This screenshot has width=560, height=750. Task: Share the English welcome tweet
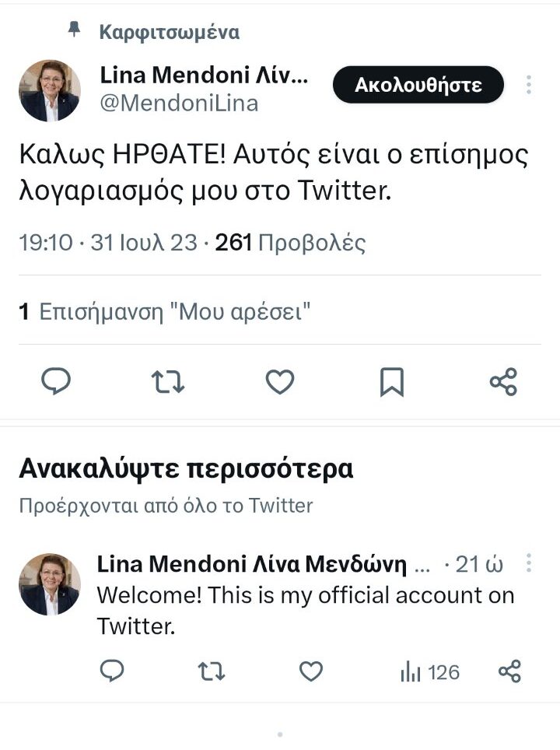tap(509, 671)
